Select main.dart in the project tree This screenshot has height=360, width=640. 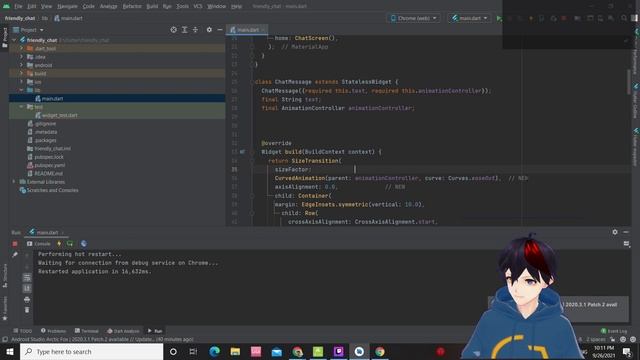tap(52, 98)
